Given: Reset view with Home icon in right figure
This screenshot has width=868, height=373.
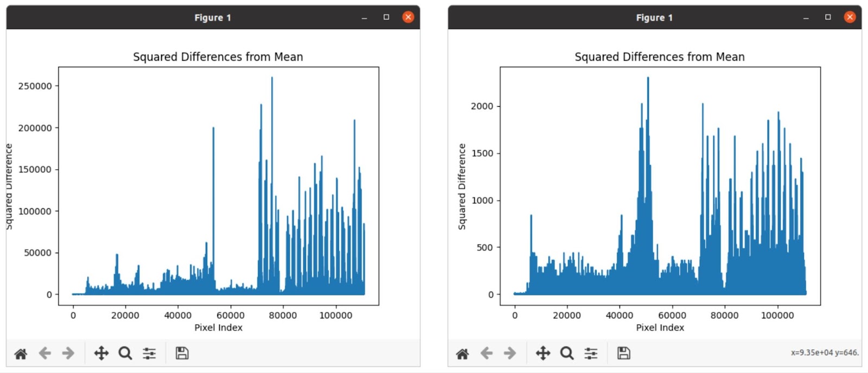Looking at the screenshot, I should pos(462,354).
